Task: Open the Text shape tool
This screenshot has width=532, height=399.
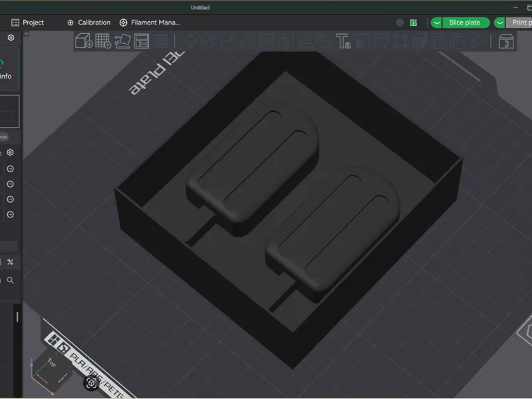Action: point(342,41)
